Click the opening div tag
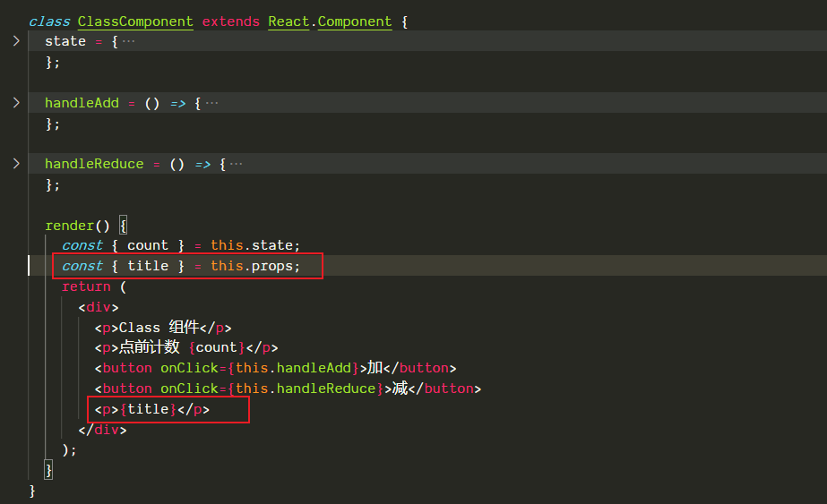Screen dimensions: 827x504 [x=98, y=307]
